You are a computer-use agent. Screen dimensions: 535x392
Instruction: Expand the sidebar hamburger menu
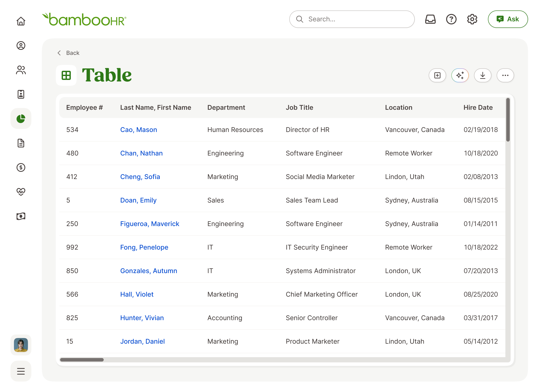coord(21,371)
